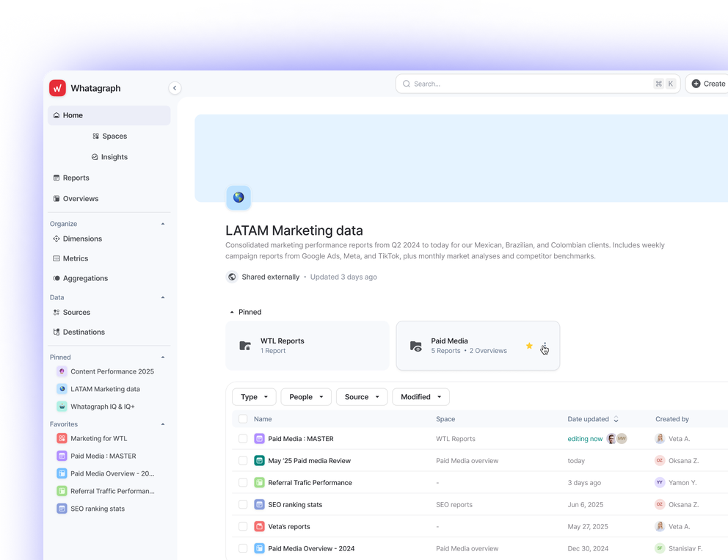Click inside the Search field

click(514, 83)
